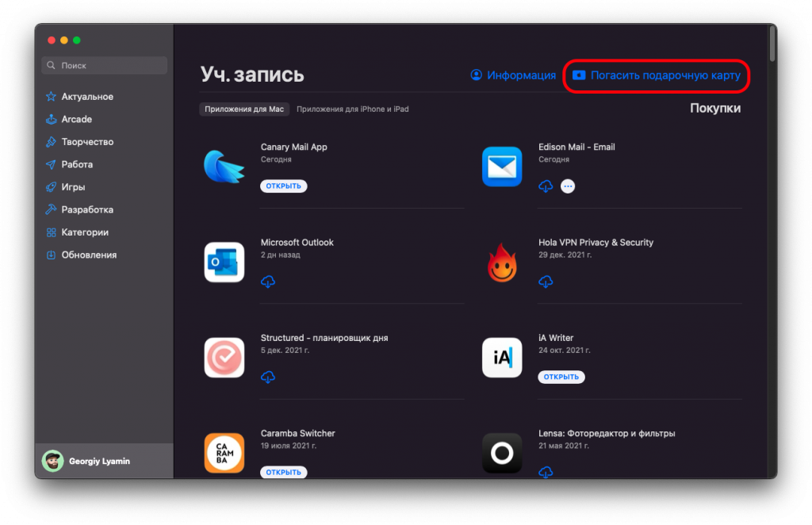Click the Категории grid icon
The width and height of the screenshot is (812, 525).
(x=51, y=232)
